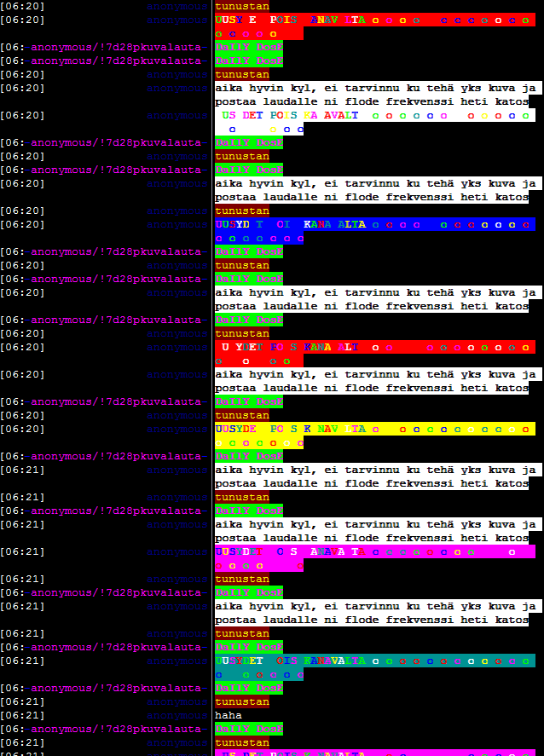Select the white-background rainbow banner message
Screen dimensions: 544x756
pos(374,116)
